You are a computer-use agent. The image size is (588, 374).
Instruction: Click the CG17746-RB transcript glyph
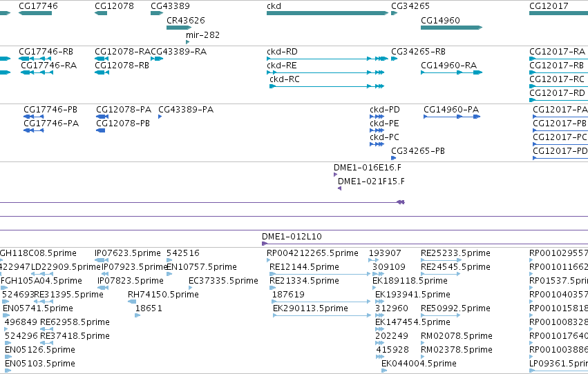click(35, 59)
